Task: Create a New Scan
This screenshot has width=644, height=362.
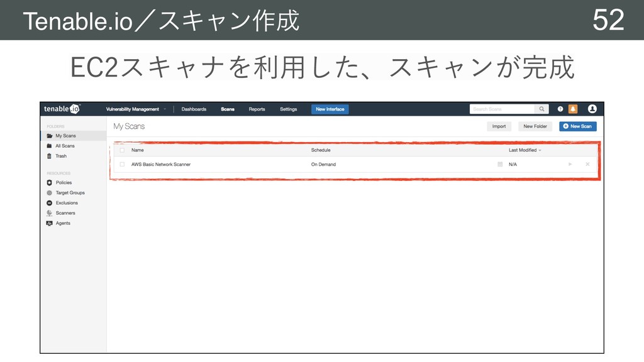Action: click(x=577, y=126)
